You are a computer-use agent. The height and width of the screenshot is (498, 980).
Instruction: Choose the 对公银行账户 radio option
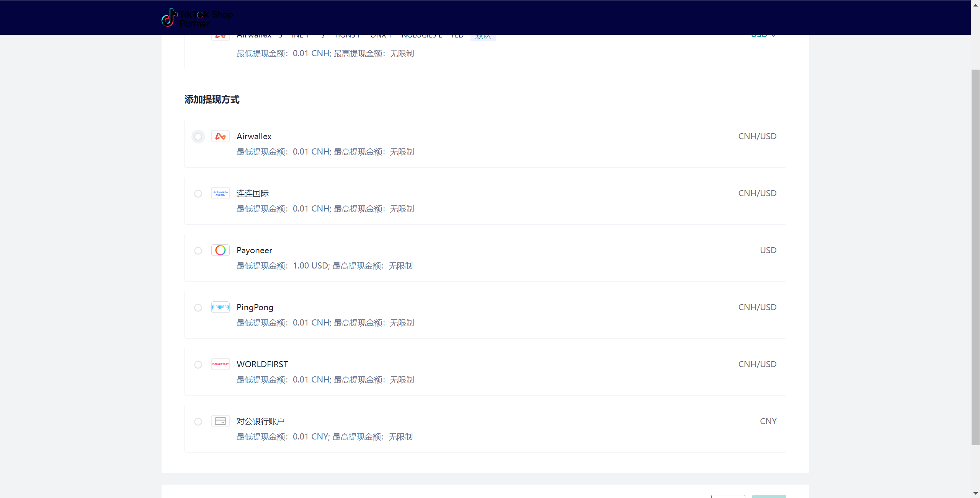[x=198, y=422]
